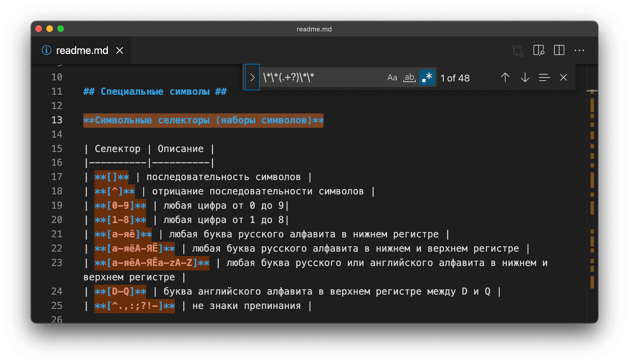Open Changes compare icon in editor toolbar
This screenshot has height=364, width=629.
click(517, 51)
